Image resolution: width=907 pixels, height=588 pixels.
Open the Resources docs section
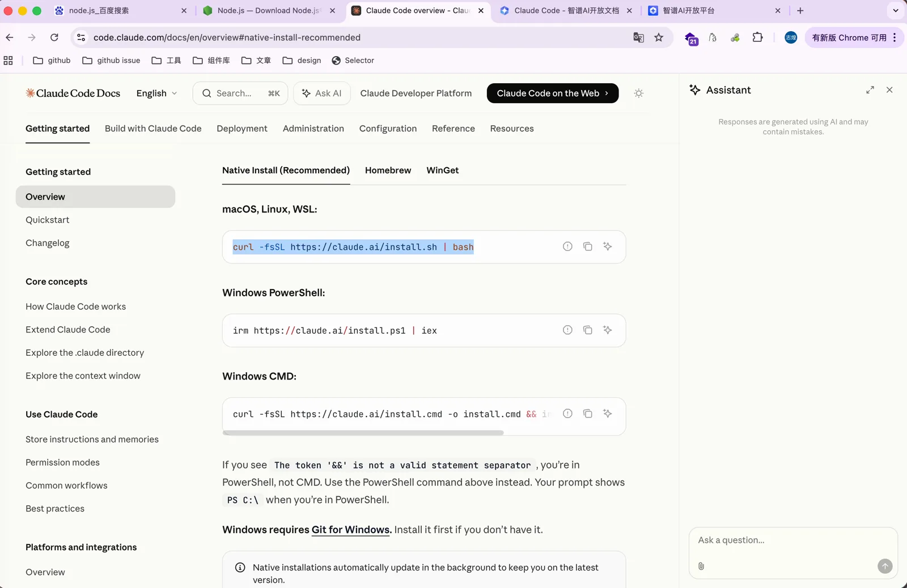[x=512, y=129]
